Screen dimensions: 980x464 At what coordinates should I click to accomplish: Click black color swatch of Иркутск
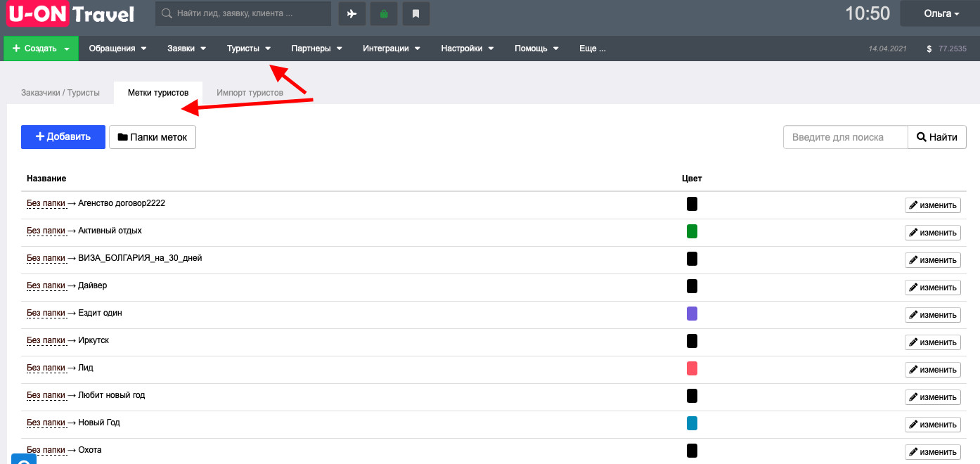coord(692,341)
